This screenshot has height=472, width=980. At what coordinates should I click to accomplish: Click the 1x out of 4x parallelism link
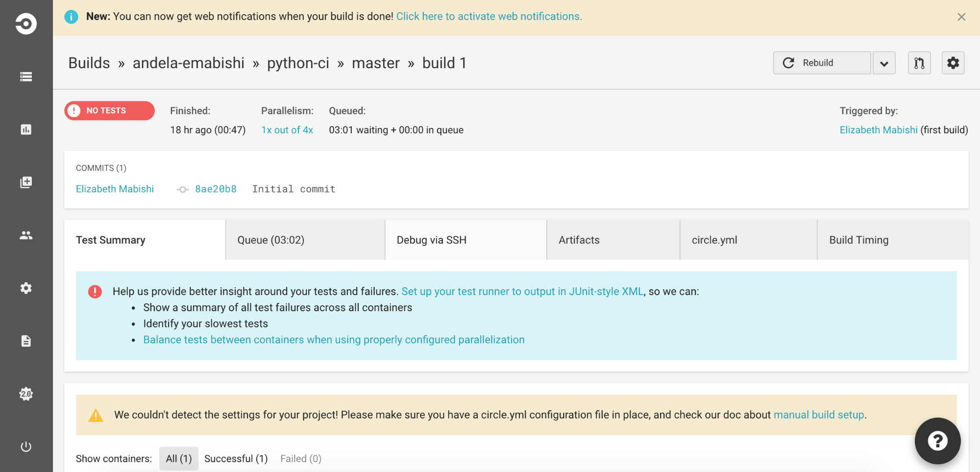pos(287,130)
